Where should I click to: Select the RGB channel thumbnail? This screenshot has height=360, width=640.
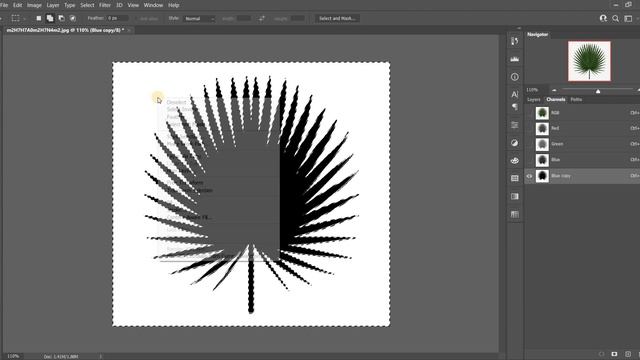click(x=542, y=113)
